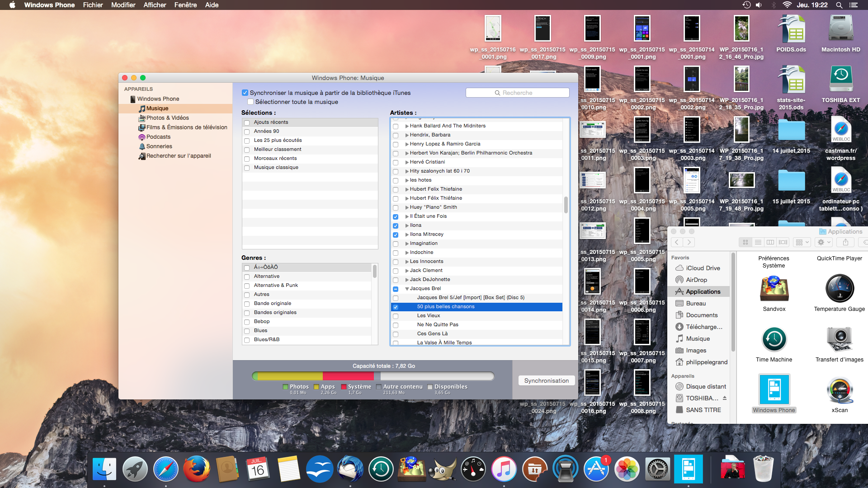Click the Synchronisation button
The height and width of the screenshot is (488, 868).
[x=546, y=380]
